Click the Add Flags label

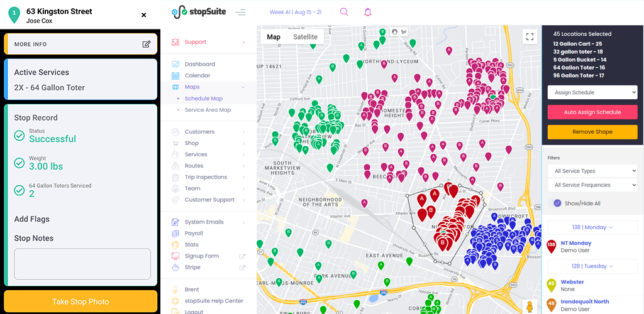32,219
